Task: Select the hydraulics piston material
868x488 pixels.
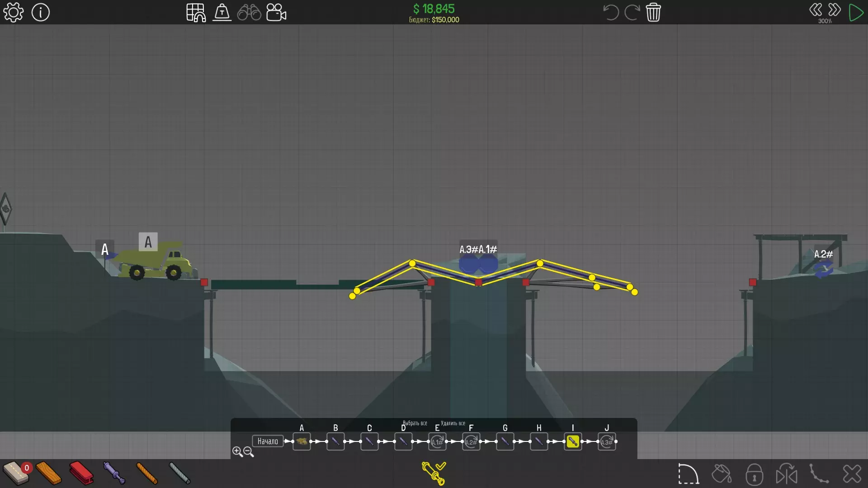Action: click(114, 473)
